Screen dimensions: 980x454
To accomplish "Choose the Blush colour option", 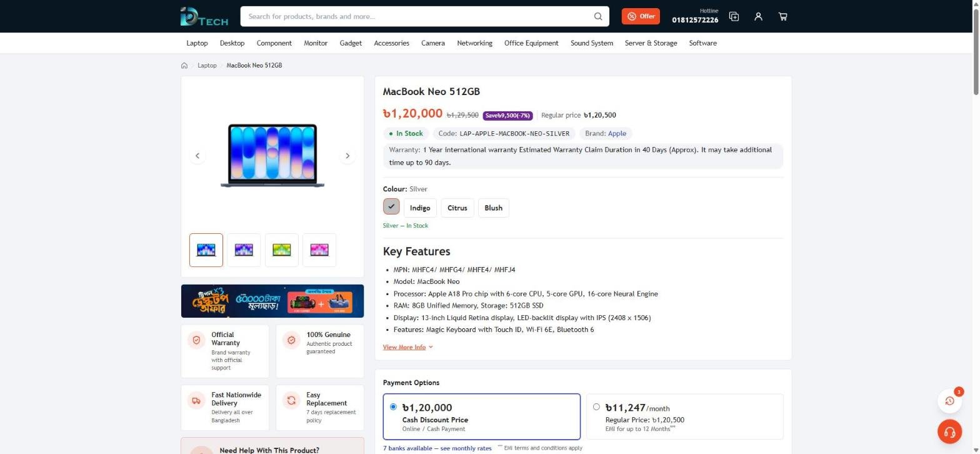I will (493, 208).
